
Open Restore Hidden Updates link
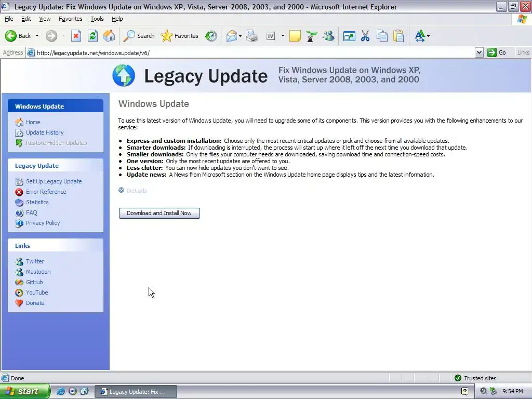56,143
